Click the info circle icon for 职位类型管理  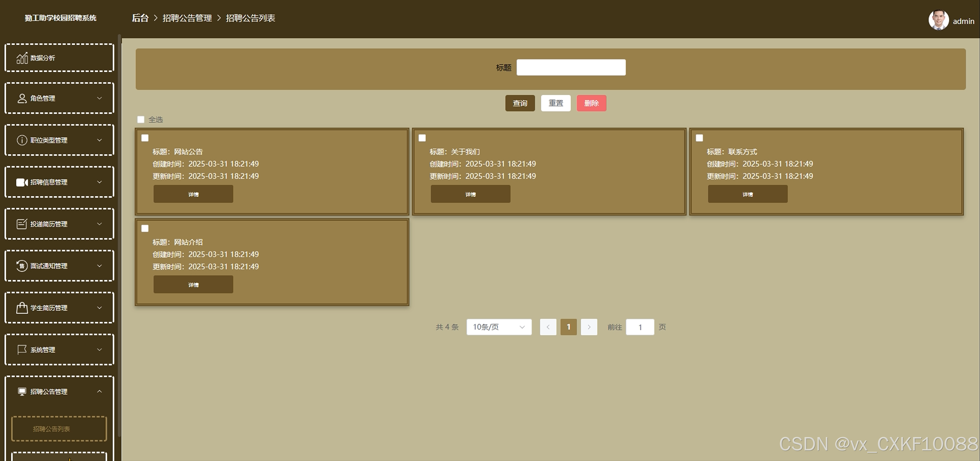pos(22,140)
